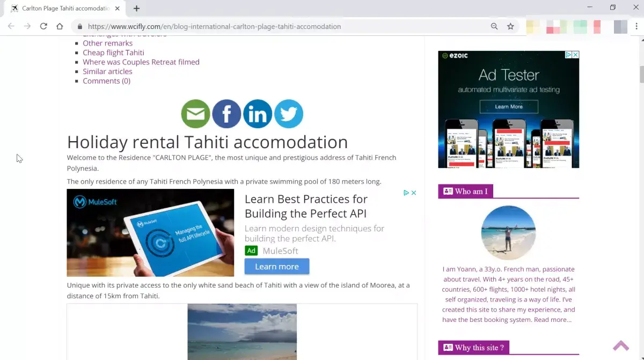Click Learn more button in MuleSoft ad
This screenshot has width=644, height=360.
(277, 267)
